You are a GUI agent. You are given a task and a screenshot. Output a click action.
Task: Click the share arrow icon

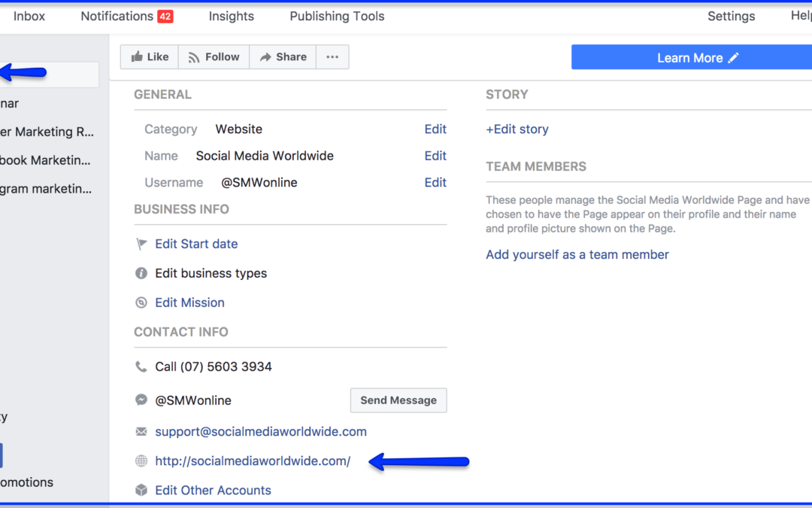(265, 57)
